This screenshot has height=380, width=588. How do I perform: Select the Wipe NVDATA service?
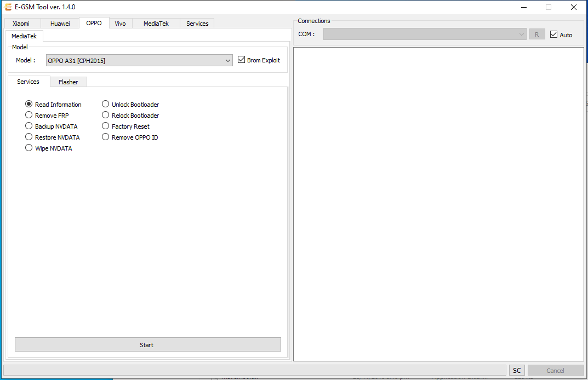[28, 147]
